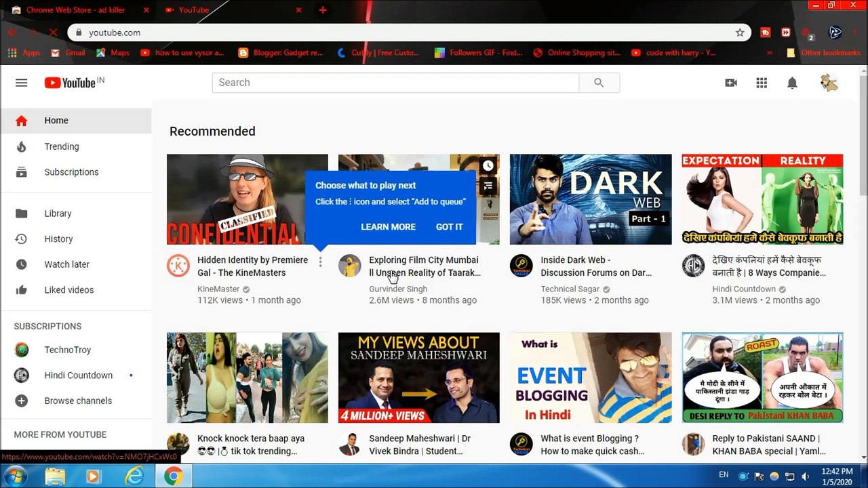Open File Explorer from the taskbar
This screenshot has height=488, width=868.
[55, 476]
